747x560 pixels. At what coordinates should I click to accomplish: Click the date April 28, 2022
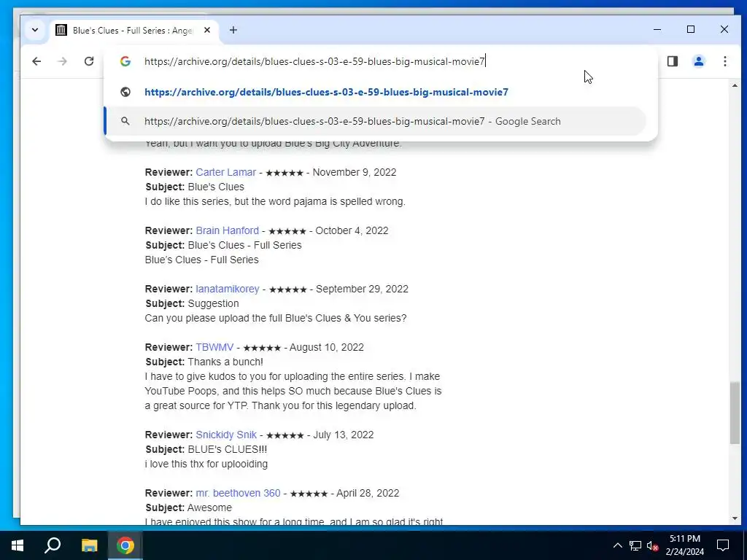pyautogui.click(x=368, y=493)
